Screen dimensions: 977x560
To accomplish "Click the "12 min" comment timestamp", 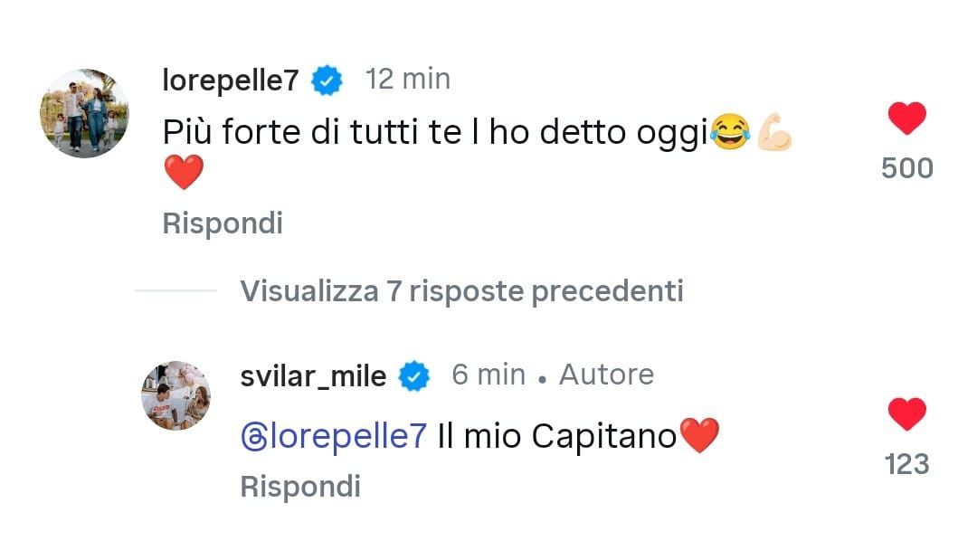I will (x=407, y=80).
